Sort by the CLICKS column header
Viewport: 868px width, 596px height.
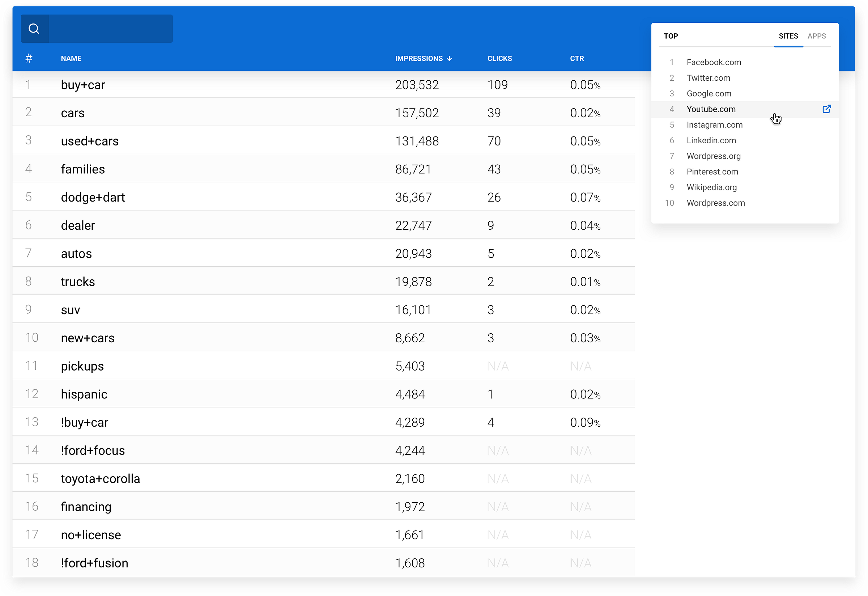click(499, 59)
